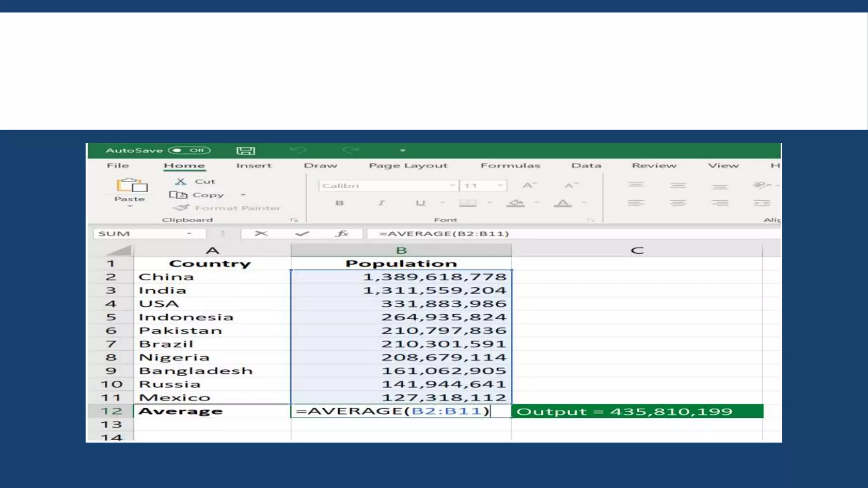
Task: Expand the Name Box dropdown arrow
Action: 189,233
